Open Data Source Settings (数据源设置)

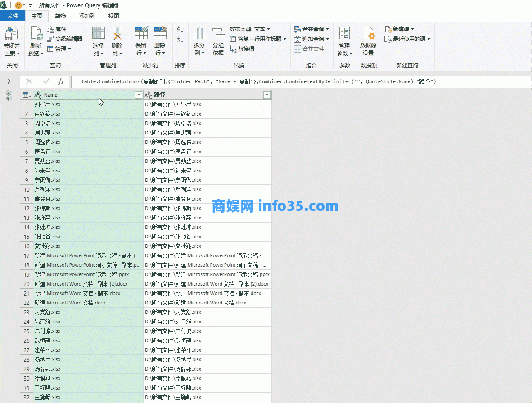pyautogui.click(x=368, y=34)
